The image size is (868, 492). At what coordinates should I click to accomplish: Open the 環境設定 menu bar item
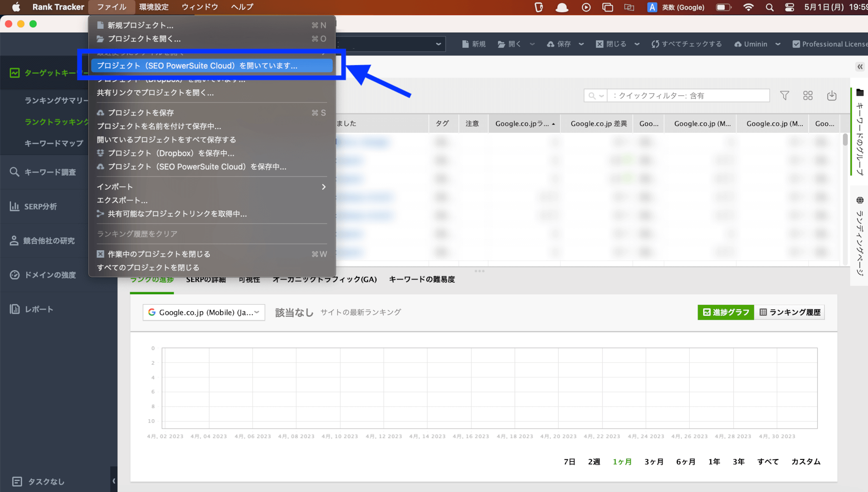point(154,7)
